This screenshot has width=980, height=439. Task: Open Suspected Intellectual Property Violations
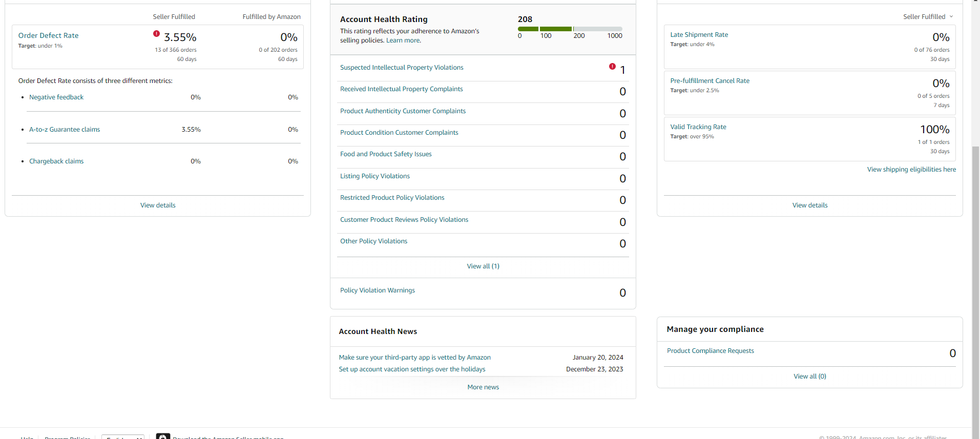pos(402,68)
